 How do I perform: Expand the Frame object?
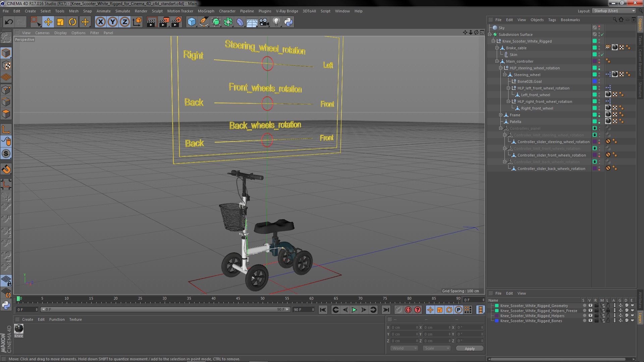point(501,115)
